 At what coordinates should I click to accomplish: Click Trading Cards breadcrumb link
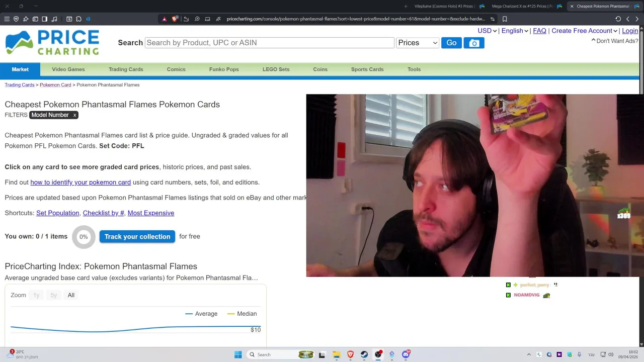20,85
